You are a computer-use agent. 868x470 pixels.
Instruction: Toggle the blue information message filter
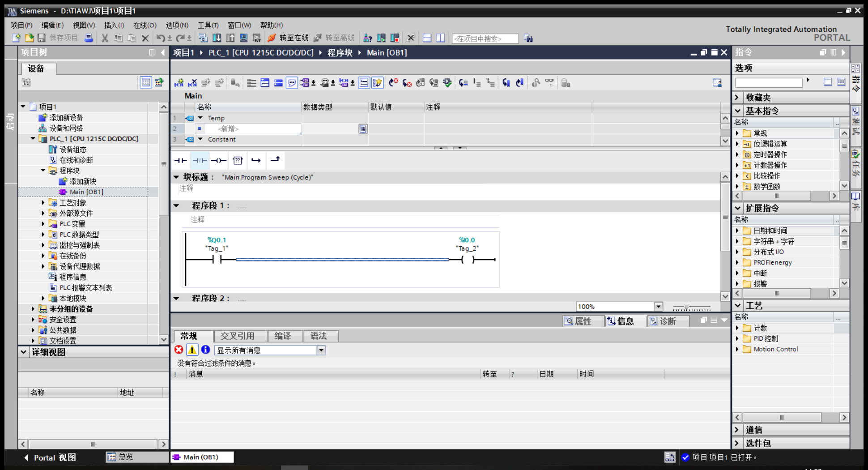(205, 350)
